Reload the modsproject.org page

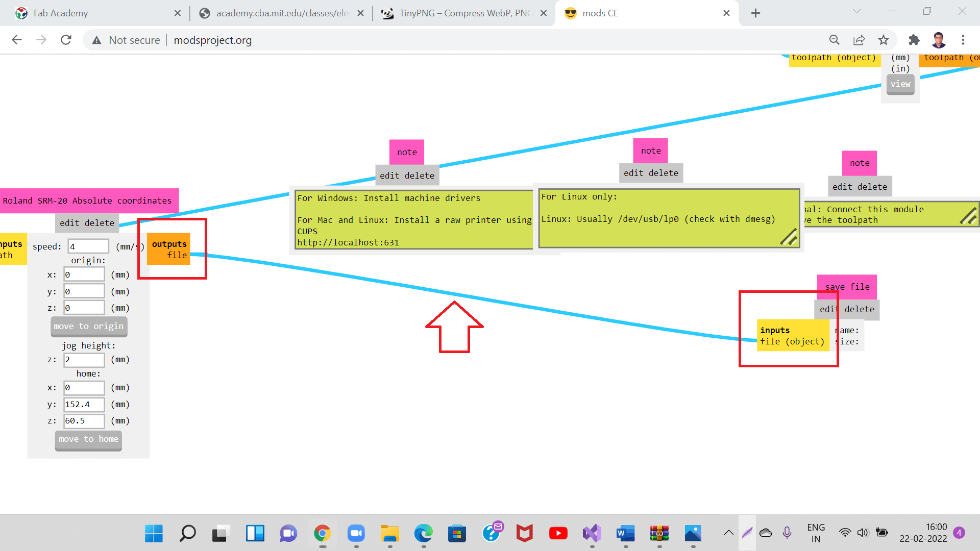pyautogui.click(x=66, y=40)
